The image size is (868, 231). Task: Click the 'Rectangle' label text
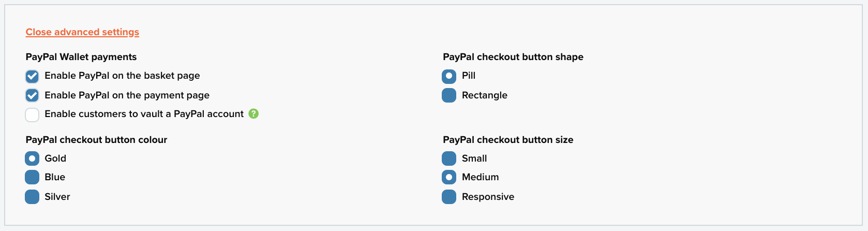tap(485, 95)
